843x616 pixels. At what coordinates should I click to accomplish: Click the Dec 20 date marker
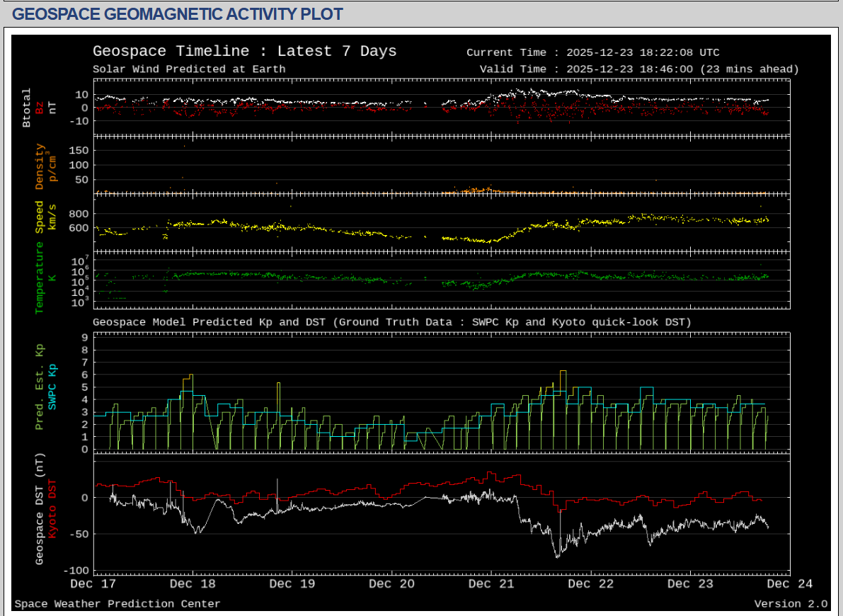[391, 584]
